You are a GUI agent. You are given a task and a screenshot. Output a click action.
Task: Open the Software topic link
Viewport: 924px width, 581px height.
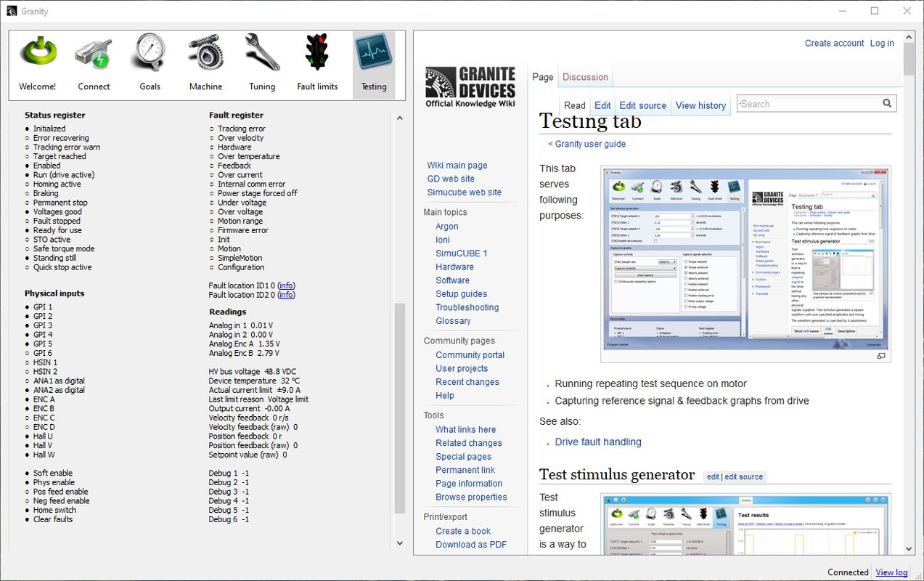coord(453,280)
